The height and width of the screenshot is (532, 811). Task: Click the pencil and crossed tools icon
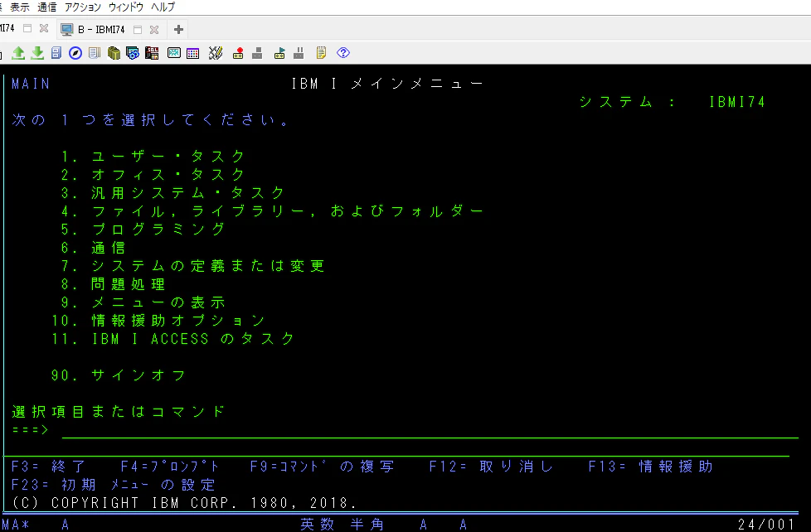click(216, 53)
